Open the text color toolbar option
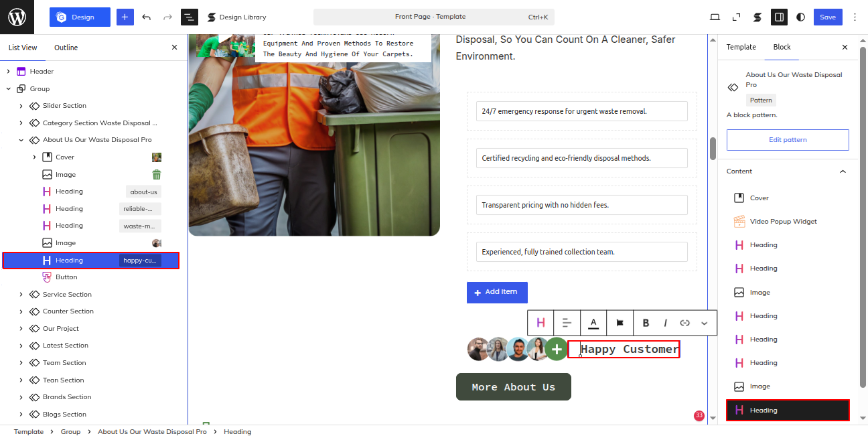 pos(593,323)
